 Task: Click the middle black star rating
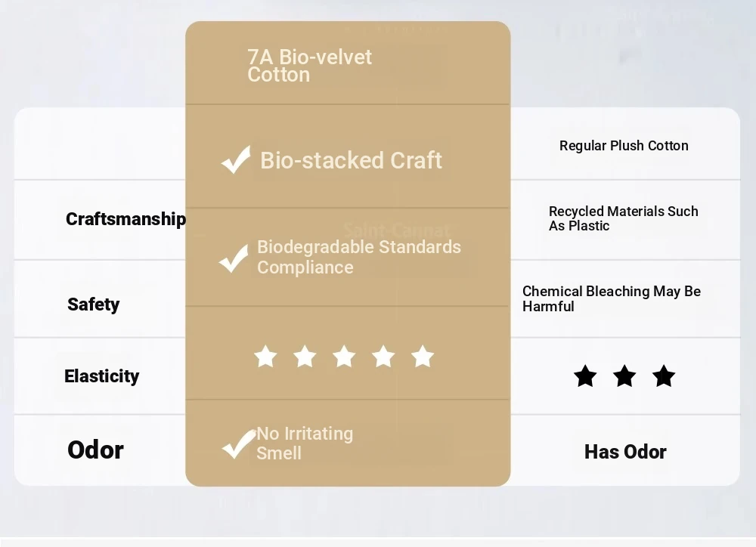pyautogui.click(x=624, y=375)
